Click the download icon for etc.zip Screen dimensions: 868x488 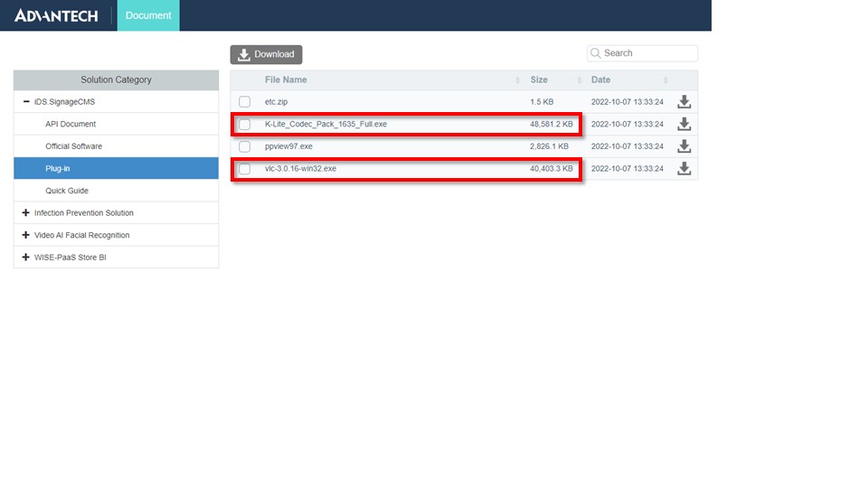point(684,102)
